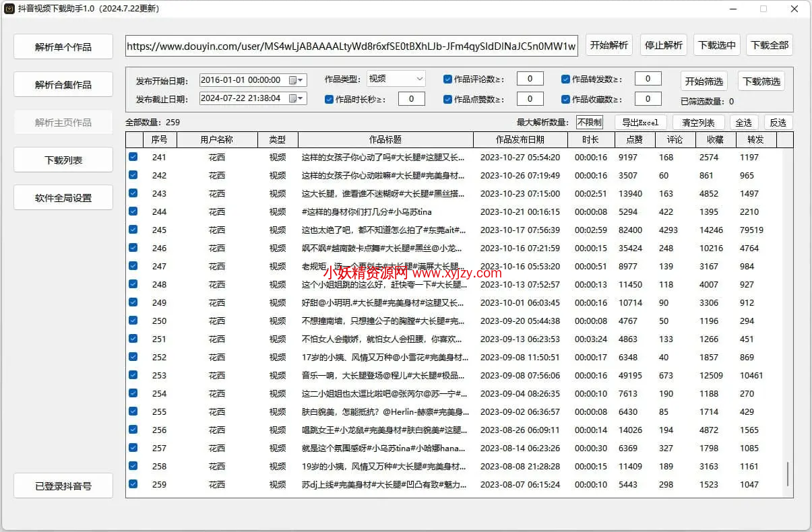Image resolution: width=812 pixels, height=532 pixels.
Task: Sort by 点赞 column header
Action: tap(635, 139)
